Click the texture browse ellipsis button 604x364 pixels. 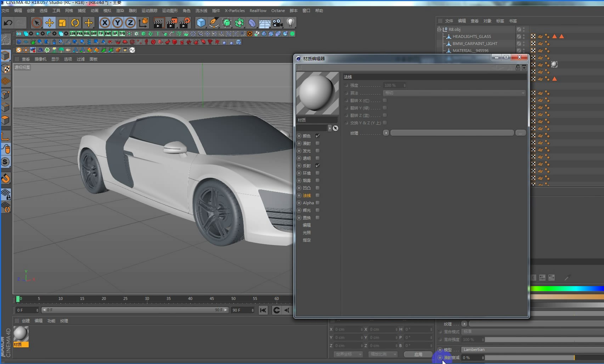tap(520, 133)
